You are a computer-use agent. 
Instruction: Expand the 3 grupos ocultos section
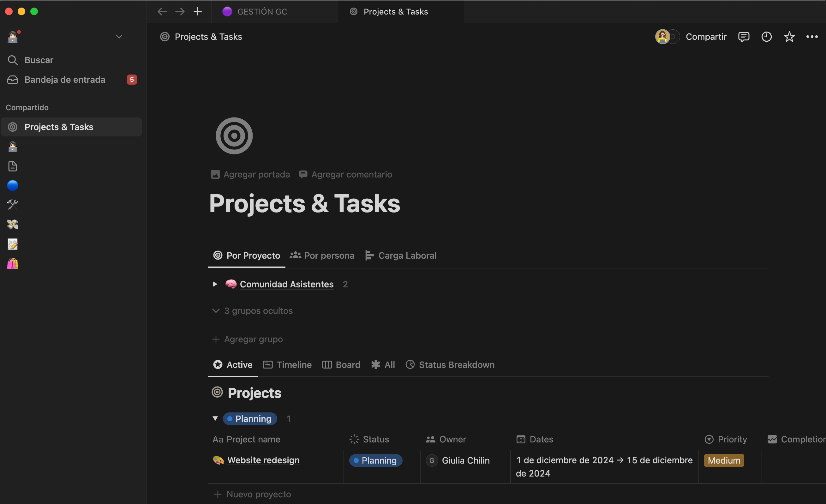click(253, 311)
